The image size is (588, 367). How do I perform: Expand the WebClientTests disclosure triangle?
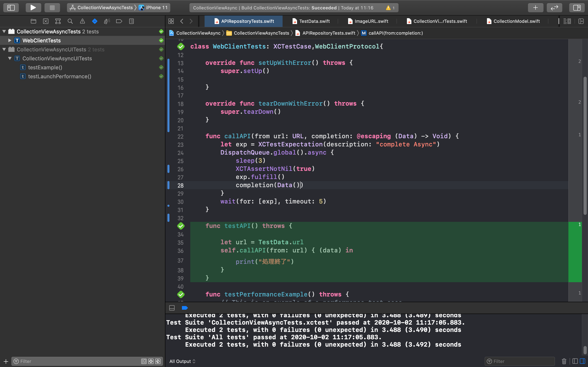(10, 40)
